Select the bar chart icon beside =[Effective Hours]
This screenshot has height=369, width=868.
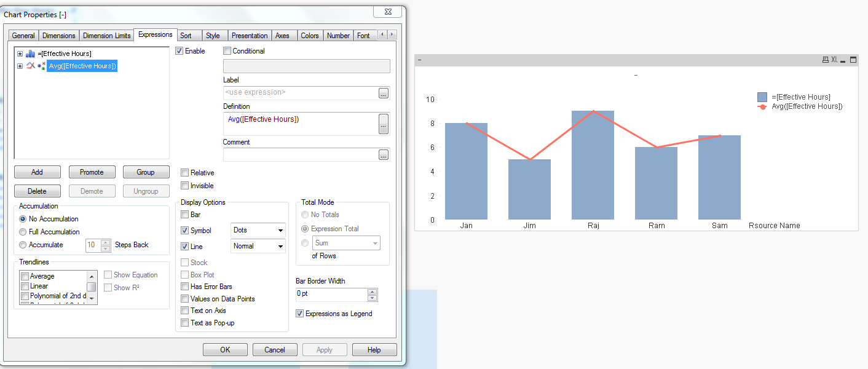coord(30,54)
